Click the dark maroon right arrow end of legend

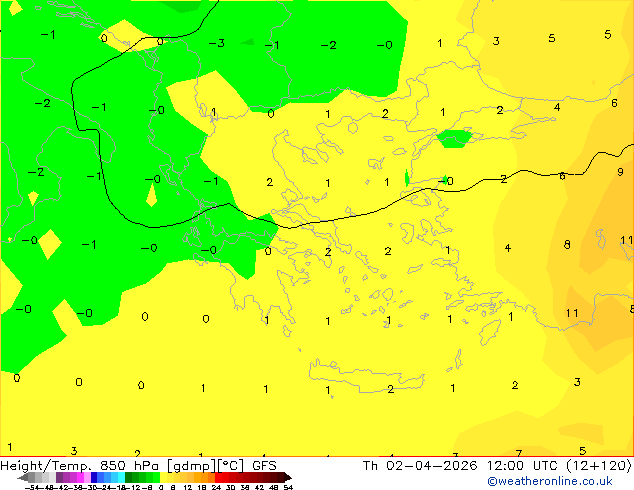288,477
